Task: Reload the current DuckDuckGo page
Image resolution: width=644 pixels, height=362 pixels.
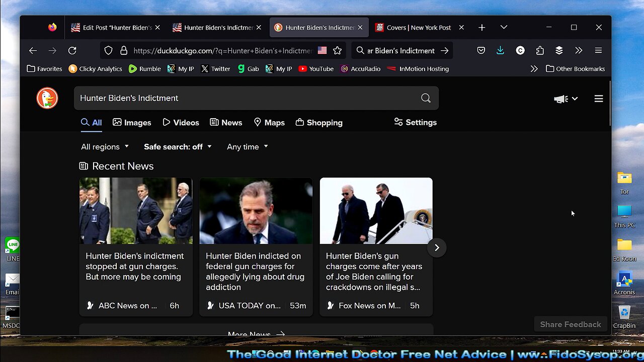Action: [72, 50]
